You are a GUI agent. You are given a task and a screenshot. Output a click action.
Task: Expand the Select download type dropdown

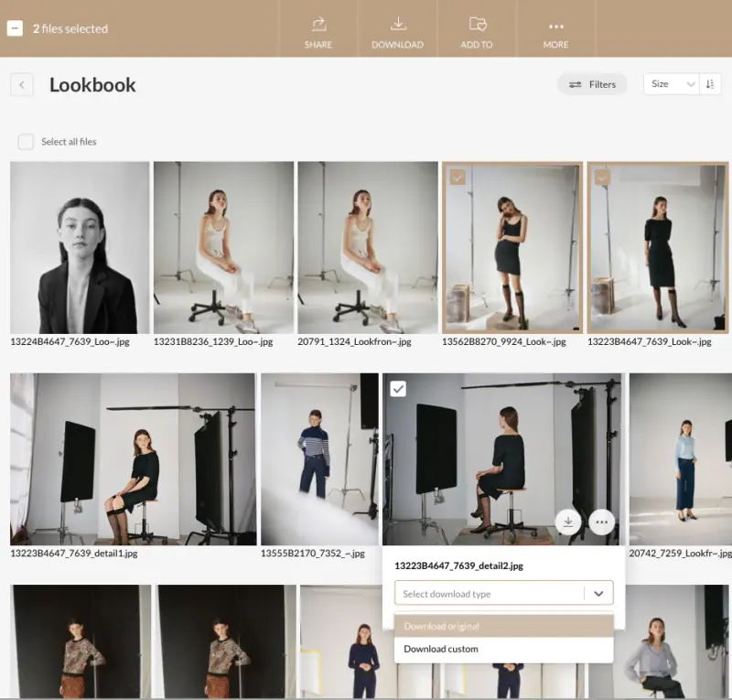(504, 594)
